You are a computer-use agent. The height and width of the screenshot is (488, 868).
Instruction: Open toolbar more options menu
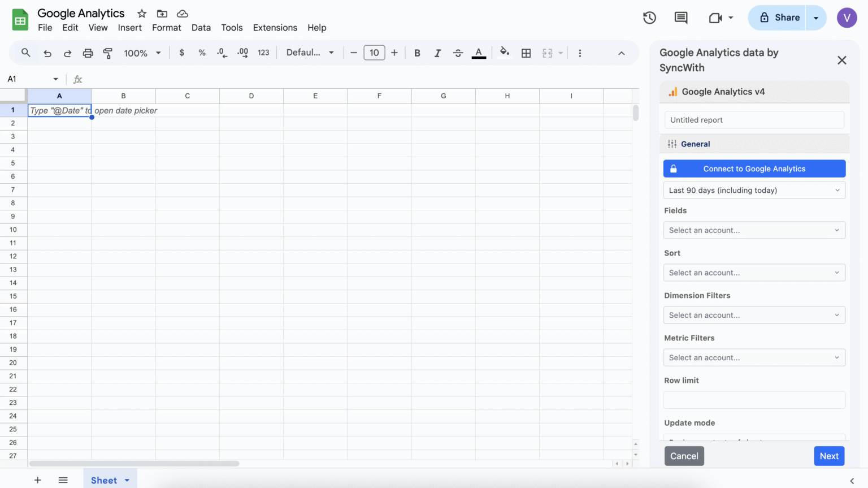(x=580, y=53)
